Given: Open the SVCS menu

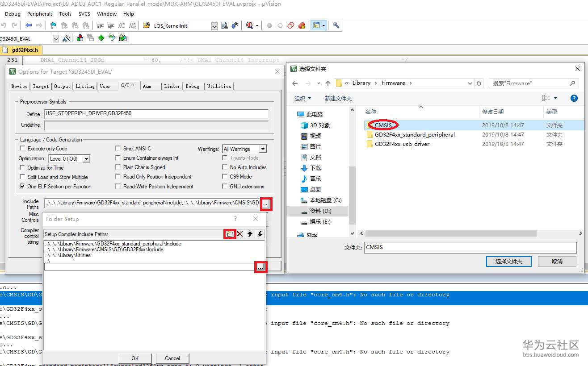Looking at the screenshot, I should pyautogui.click(x=84, y=14).
